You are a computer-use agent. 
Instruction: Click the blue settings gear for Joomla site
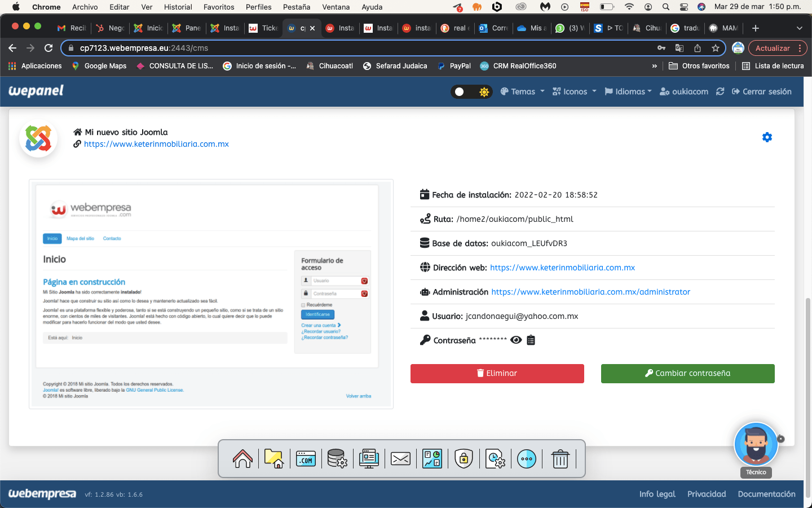click(767, 137)
